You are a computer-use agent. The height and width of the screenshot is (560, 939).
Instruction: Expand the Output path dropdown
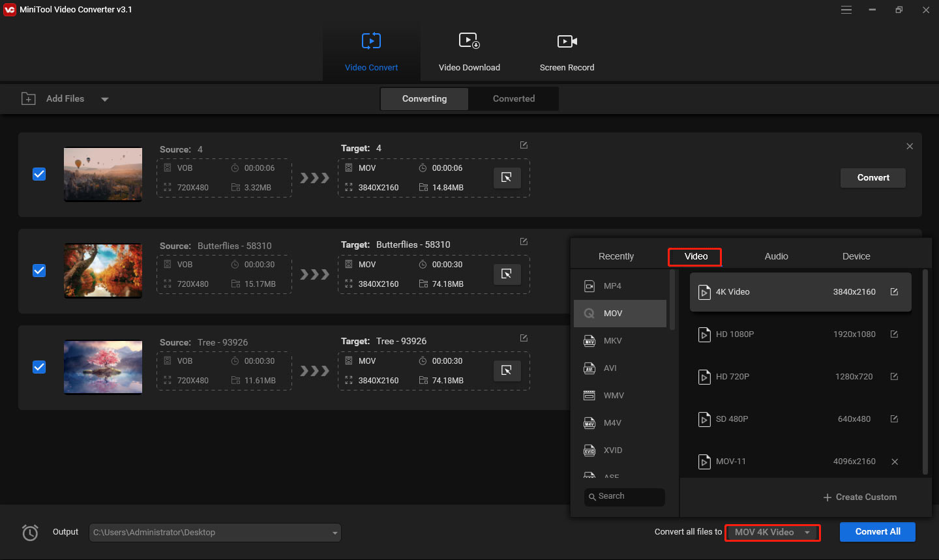click(335, 533)
